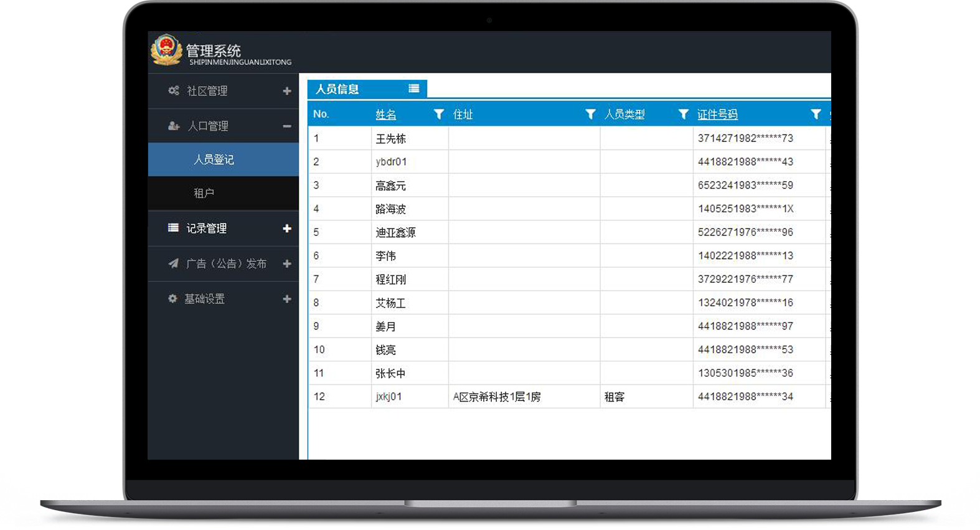Viewport: 980px width, 530px height.
Task: Click the list icon beside 人员信息
Action: point(413,88)
